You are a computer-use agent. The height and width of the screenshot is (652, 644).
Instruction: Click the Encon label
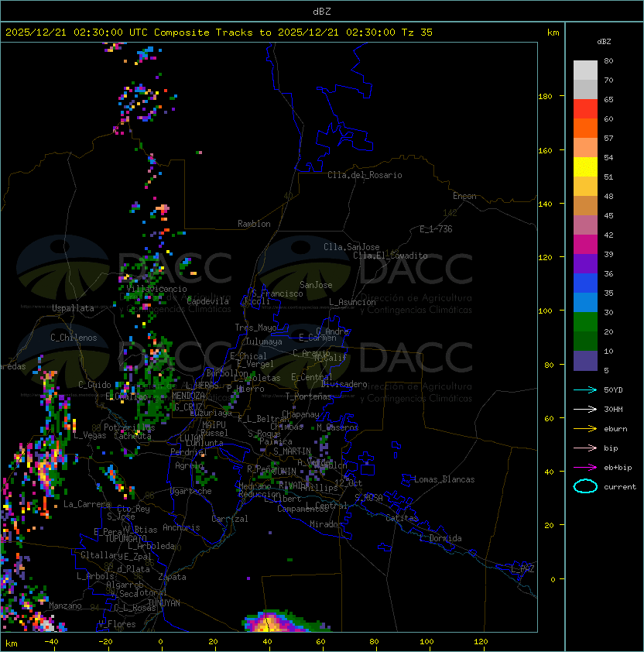pos(464,196)
